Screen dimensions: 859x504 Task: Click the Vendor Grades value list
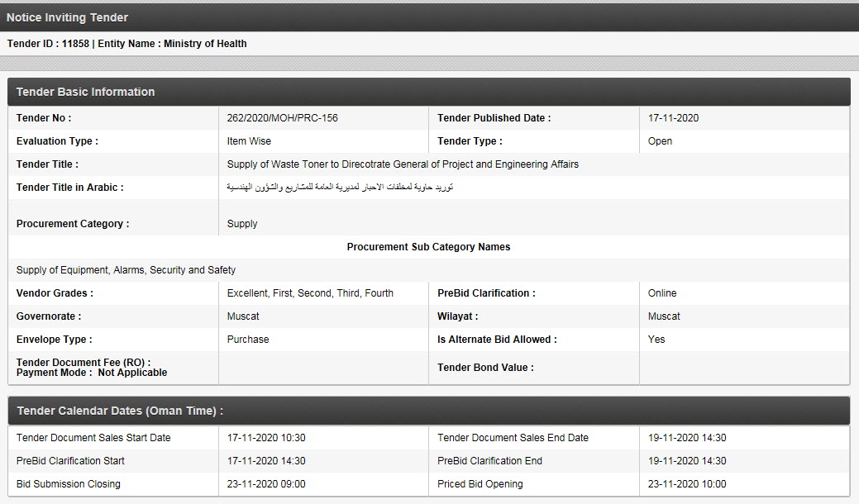pos(310,293)
